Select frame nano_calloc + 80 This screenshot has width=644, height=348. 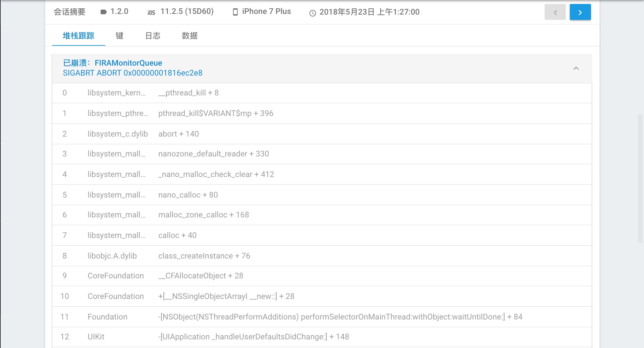tap(322, 195)
